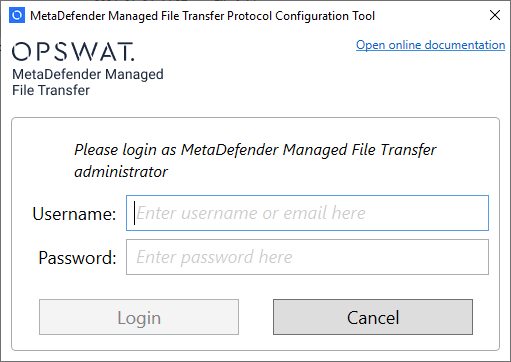The height and width of the screenshot is (362, 511).
Task: Click the 'Please login as' instruction text
Action: (x=125, y=150)
